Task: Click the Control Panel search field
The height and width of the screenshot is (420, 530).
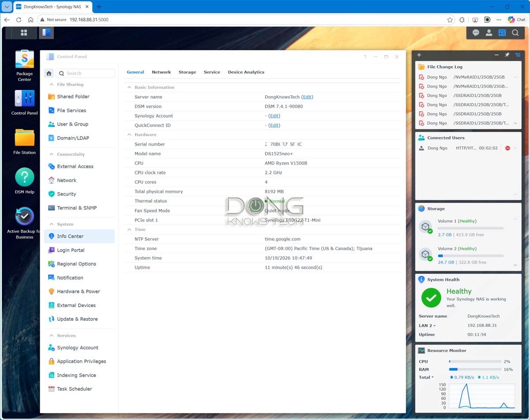Action: click(85, 73)
